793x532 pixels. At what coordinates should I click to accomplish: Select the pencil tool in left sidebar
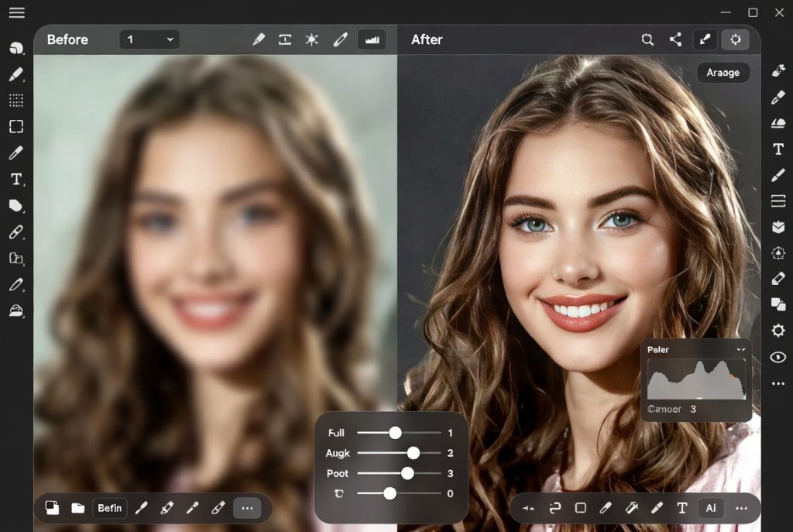click(16, 75)
